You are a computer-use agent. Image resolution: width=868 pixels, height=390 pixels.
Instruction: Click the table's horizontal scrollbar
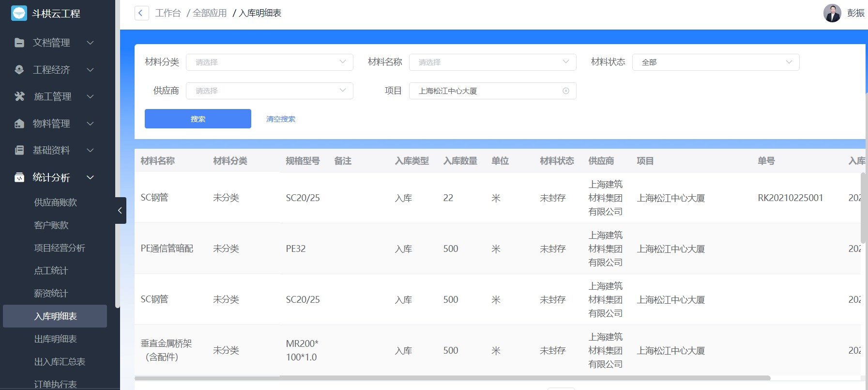point(452,378)
